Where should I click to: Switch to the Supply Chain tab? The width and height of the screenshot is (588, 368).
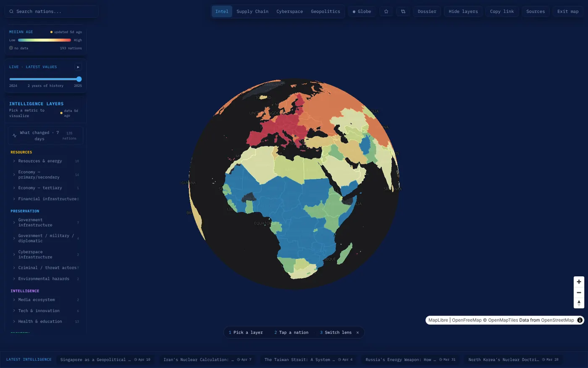252,11
